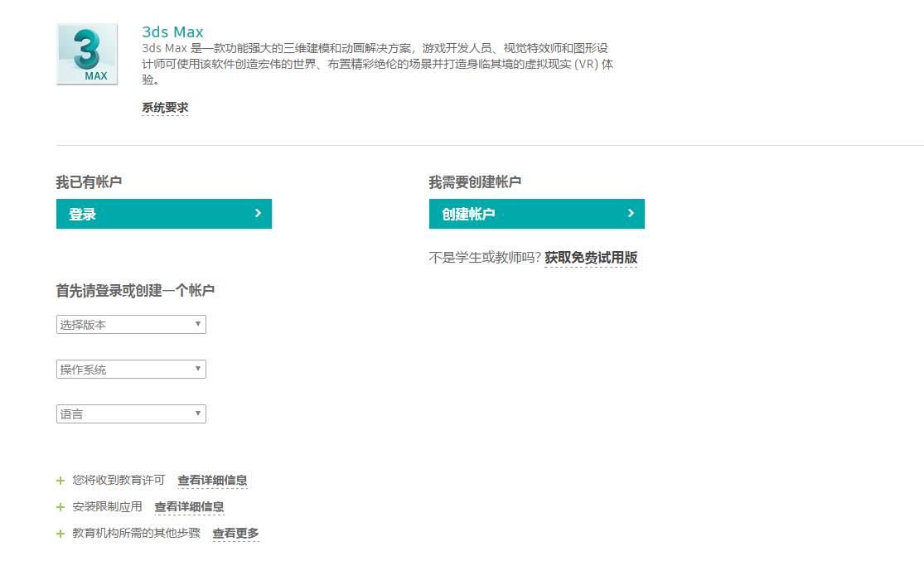Open the 语言 dropdown
Image resolution: width=924 pixels, height=561 pixels.
coord(132,414)
